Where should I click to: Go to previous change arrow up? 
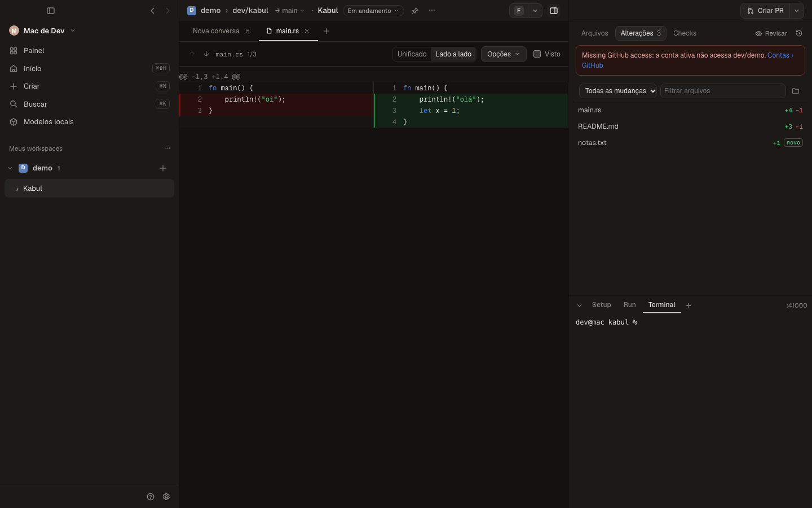click(x=192, y=54)
